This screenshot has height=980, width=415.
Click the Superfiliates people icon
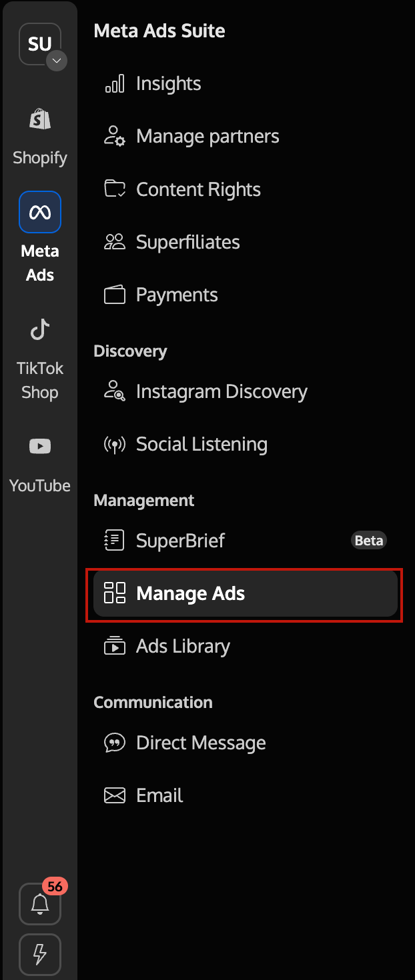[115, 242]
